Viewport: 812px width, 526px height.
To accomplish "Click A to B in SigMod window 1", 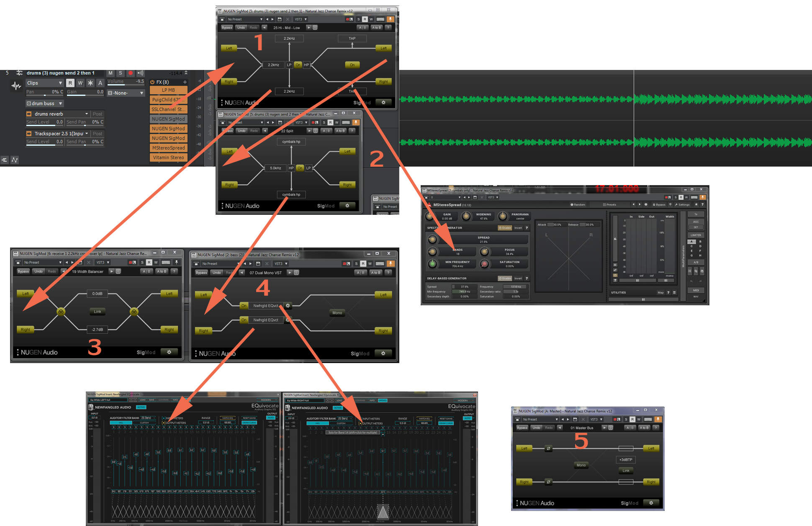I will 376,28.
